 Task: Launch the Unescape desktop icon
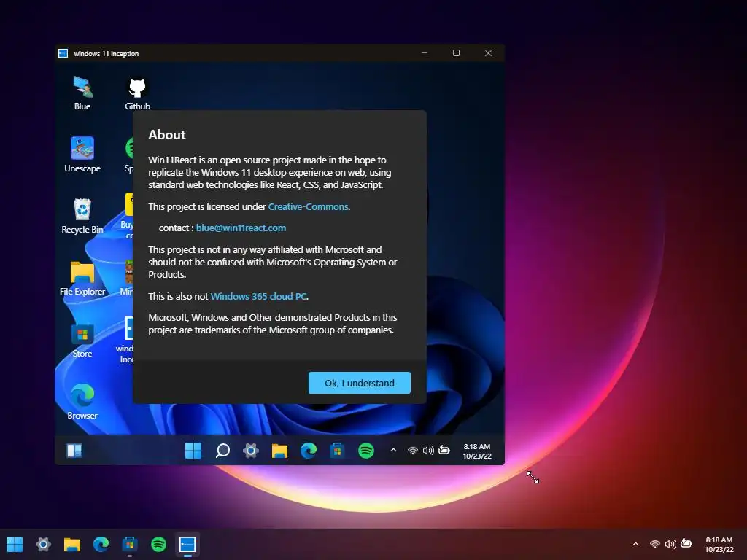click(82, 155)
